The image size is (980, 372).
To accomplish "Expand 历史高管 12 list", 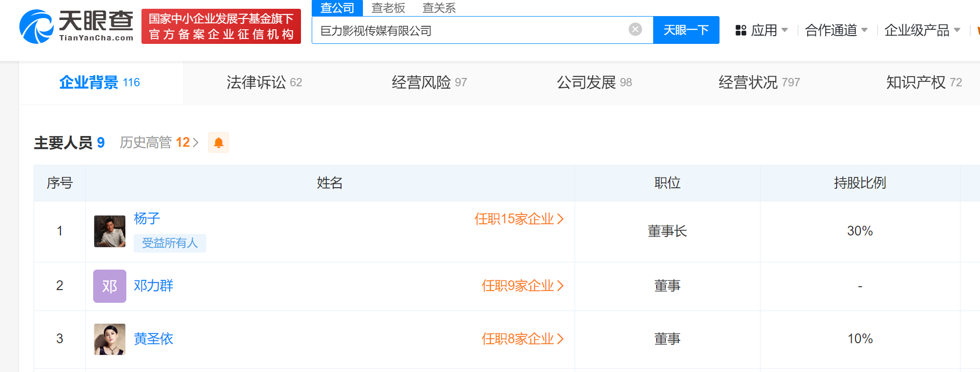I will coord(159,142).
